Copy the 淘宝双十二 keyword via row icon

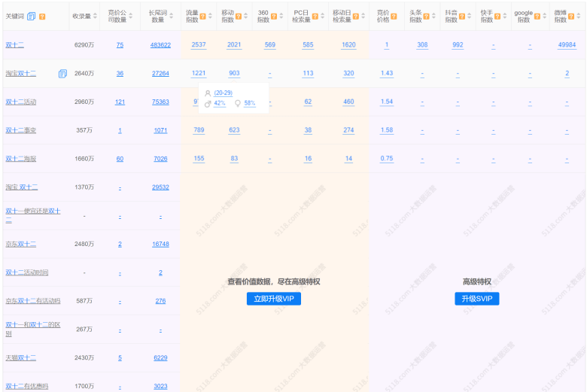62,74
